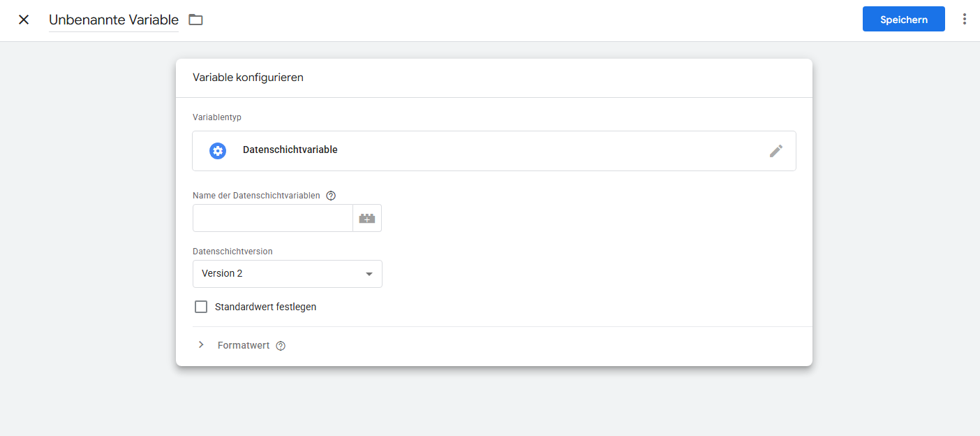Open help for Name der Datenschichtvariablen
This screenshot has width=980, height=436.
331,196
